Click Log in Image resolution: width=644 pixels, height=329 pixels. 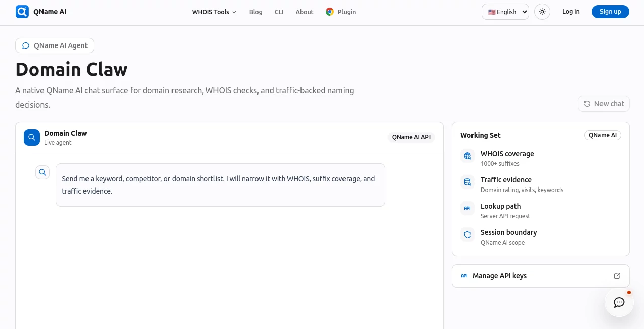click(571, 12)
